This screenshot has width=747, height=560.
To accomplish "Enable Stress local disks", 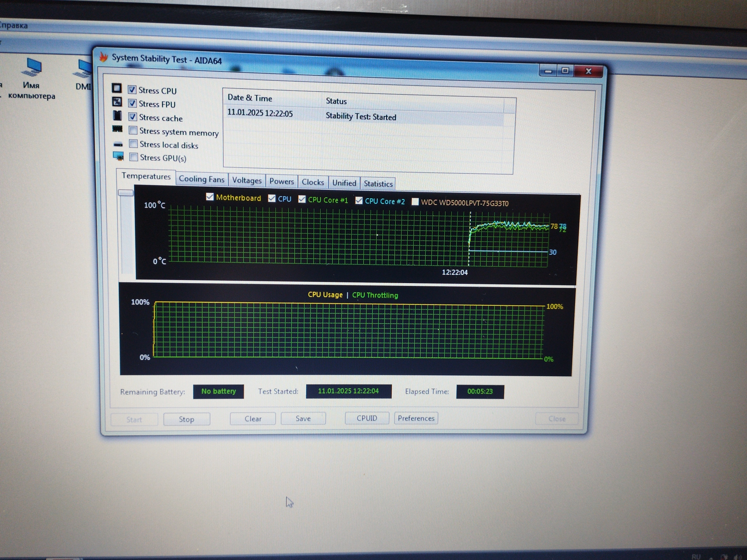I will coord(133,143).
